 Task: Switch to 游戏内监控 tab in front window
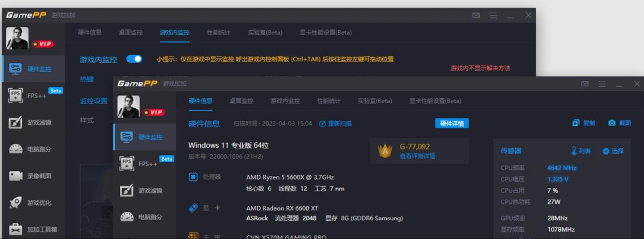285,101
